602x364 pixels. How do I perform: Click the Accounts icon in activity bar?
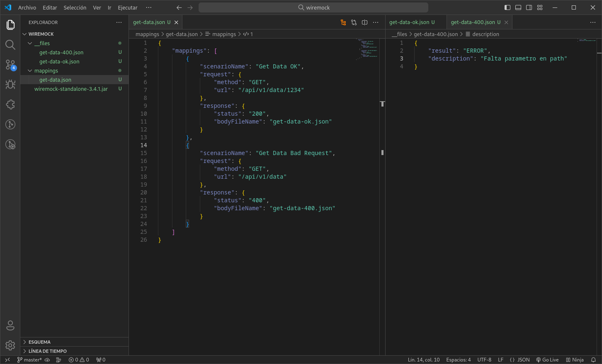click(10, 325)
